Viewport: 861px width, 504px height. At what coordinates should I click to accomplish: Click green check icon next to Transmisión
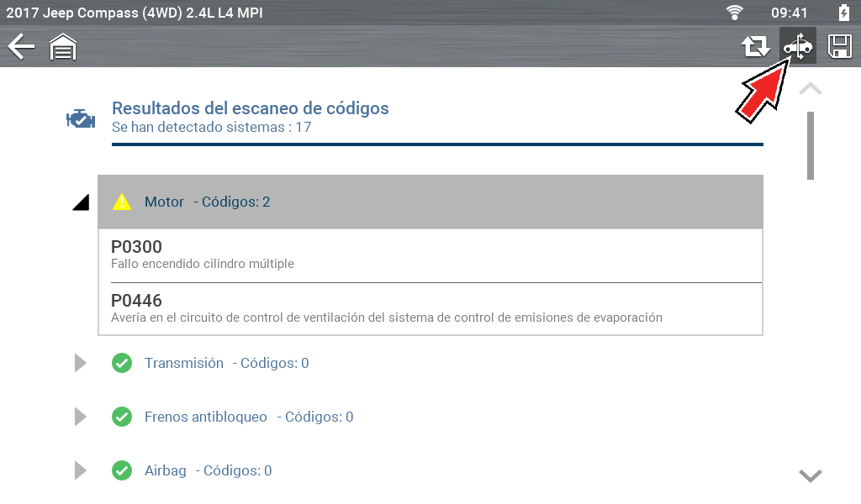[122, 363]
